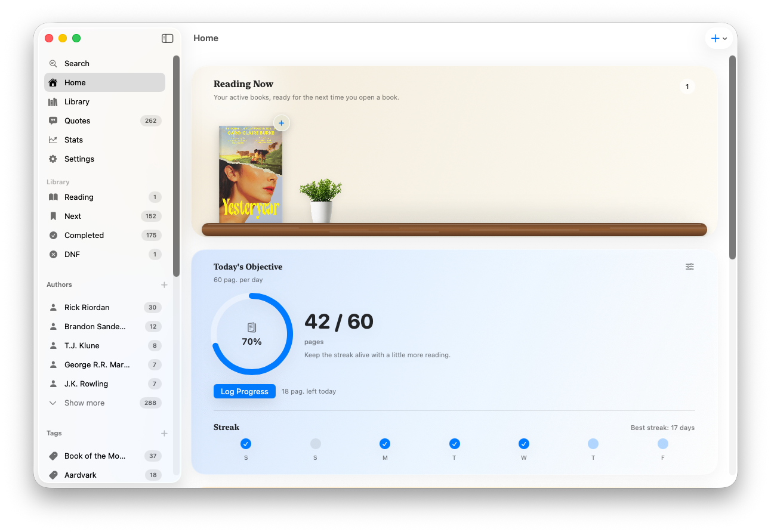Open Quotes with 262 entries
Viewport: 771px width, 532px height.
tap(104, 120)
